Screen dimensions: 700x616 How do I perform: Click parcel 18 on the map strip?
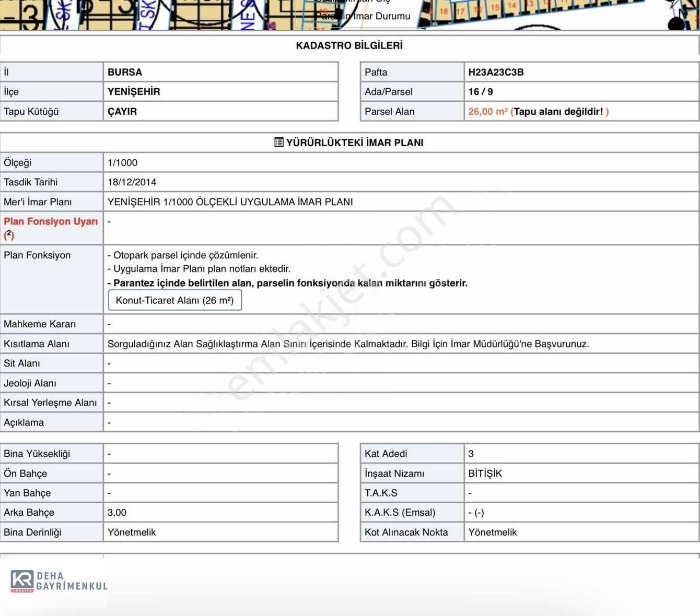point(444,11)
